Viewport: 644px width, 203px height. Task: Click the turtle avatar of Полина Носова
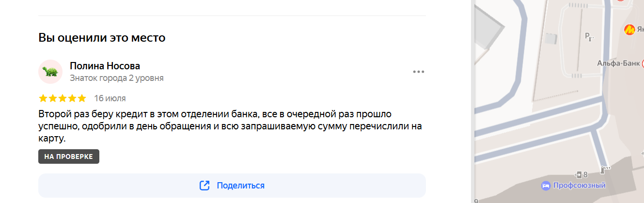click(50, 72)
